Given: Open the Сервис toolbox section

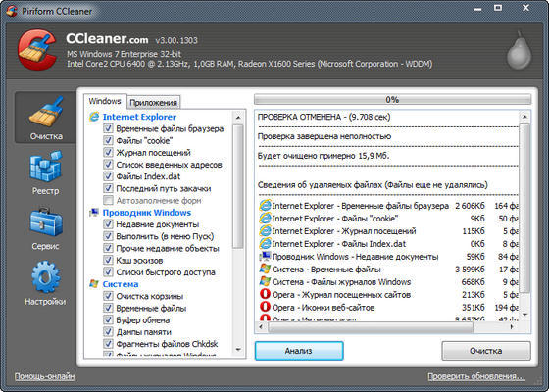Looking at the screenshot, I should [45, 228].
